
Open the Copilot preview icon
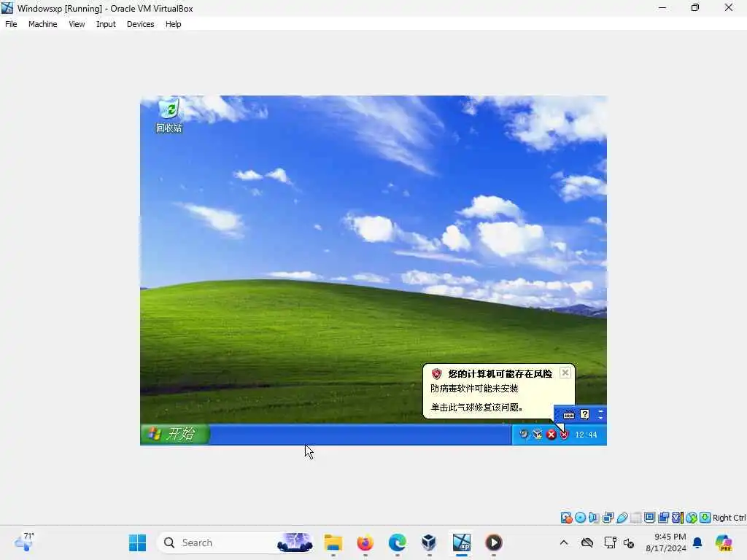click(x=723, y=542)
